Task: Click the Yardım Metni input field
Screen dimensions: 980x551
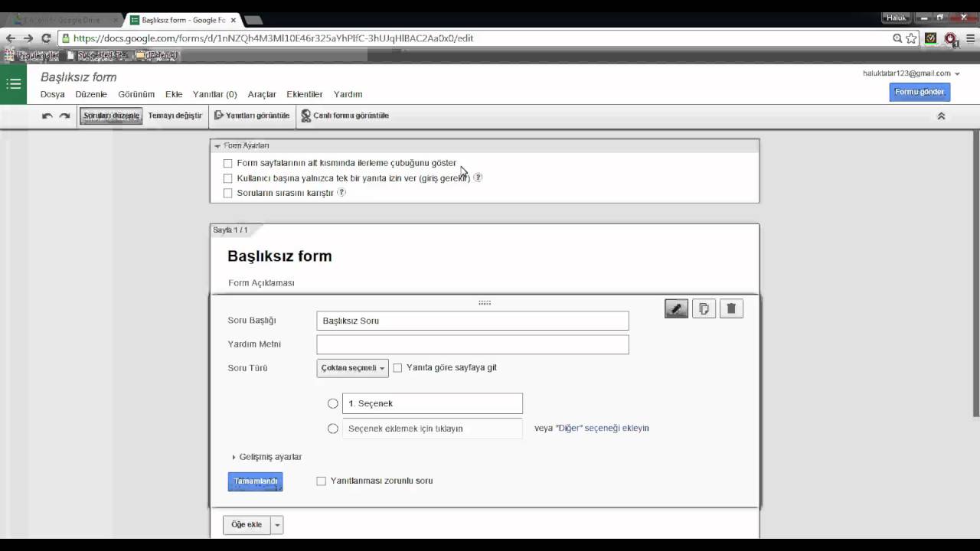Action: (x=472, y=344)
